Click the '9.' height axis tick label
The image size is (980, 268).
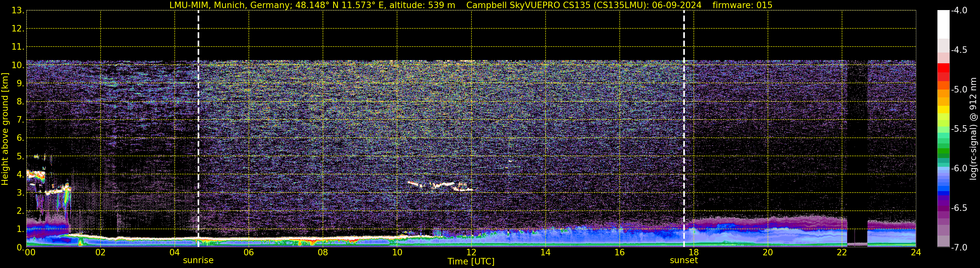(x=20, y=83)
